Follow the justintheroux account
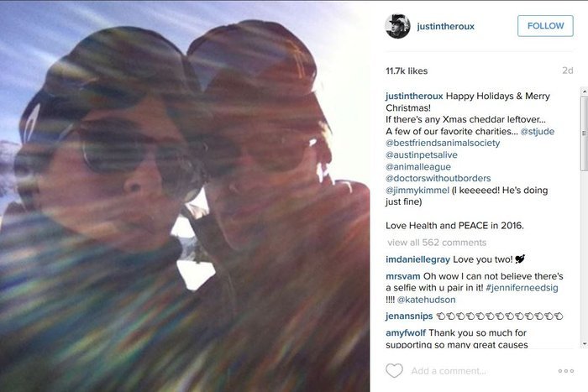Image resolution: width=588 pixels, height=392 pixels. [545, 26]
